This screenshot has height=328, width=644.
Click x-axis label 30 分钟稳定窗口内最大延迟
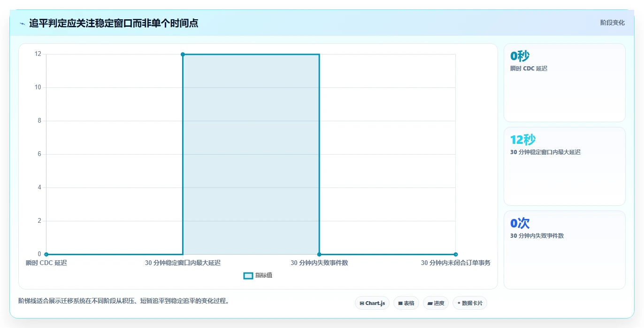tap(183, 263)
